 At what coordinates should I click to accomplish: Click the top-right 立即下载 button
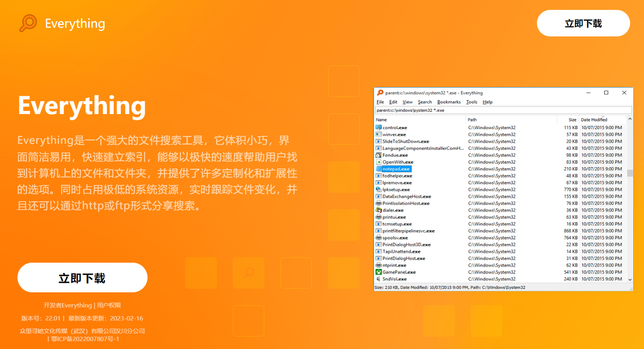pos(583,23)
